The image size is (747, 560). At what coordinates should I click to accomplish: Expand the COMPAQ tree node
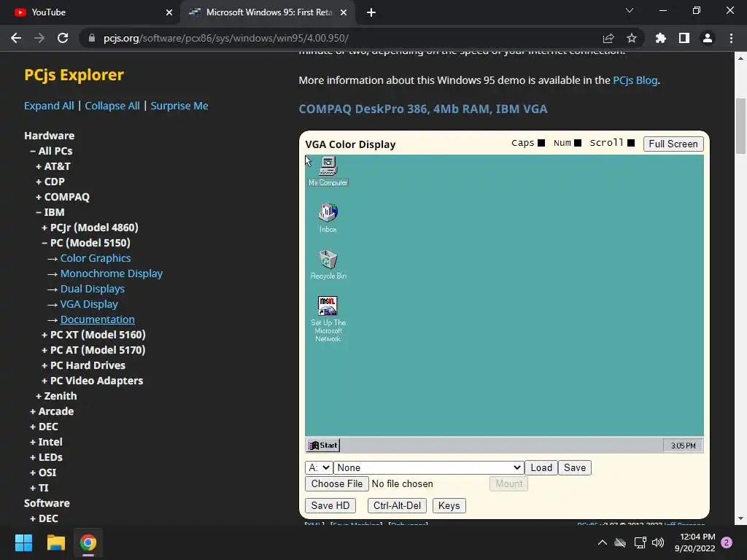click(63, 197)
